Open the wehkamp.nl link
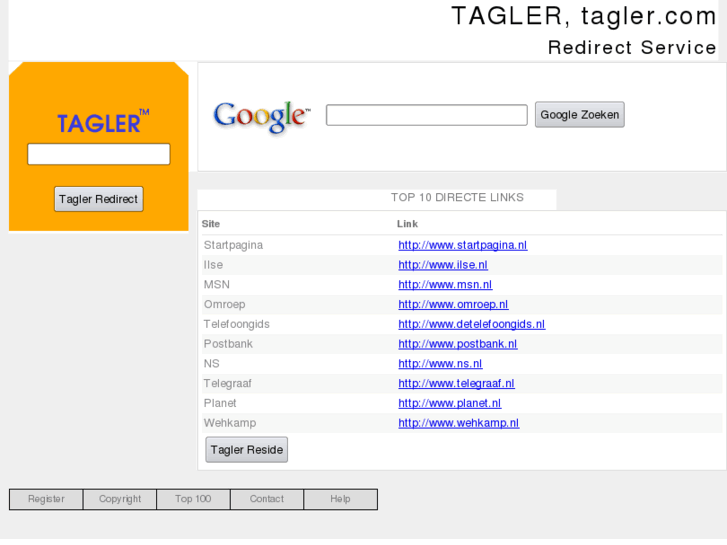This screenshot has height=545, width=727. pos(459,423)
